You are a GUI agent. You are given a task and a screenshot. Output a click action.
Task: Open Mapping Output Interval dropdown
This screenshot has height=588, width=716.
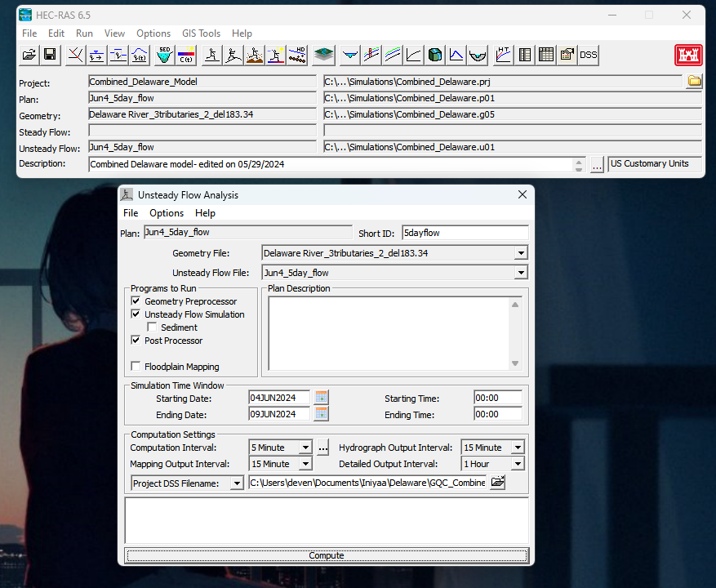click(x=305, y=464)
